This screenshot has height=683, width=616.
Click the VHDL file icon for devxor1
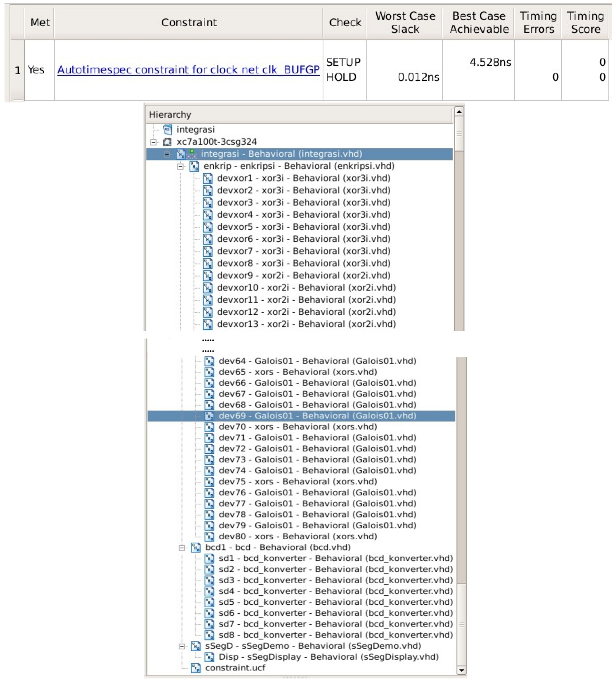[208, 178]
